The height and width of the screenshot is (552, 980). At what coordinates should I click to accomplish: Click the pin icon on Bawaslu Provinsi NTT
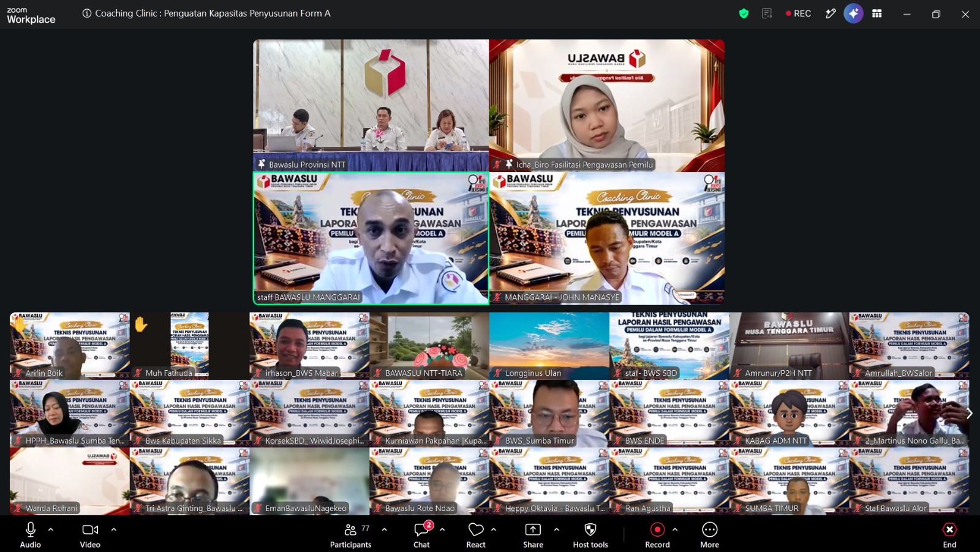[262, 164]
